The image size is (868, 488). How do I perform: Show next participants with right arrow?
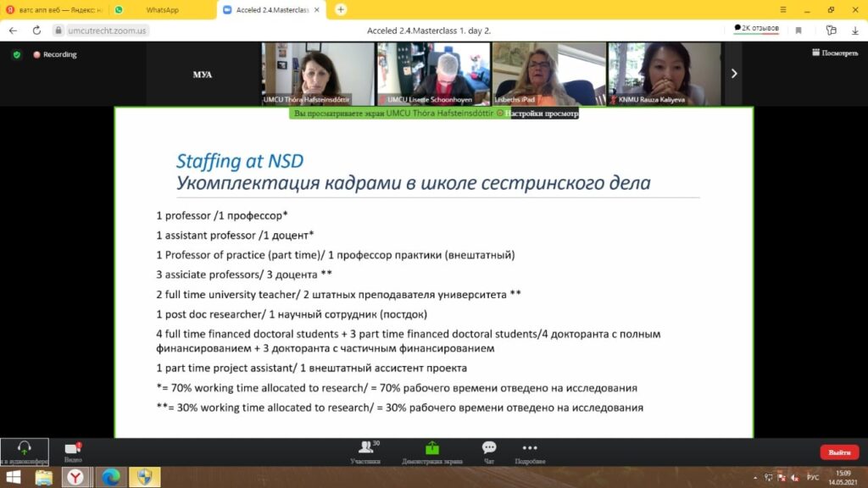pyautogui.click(x=733, y=74)
